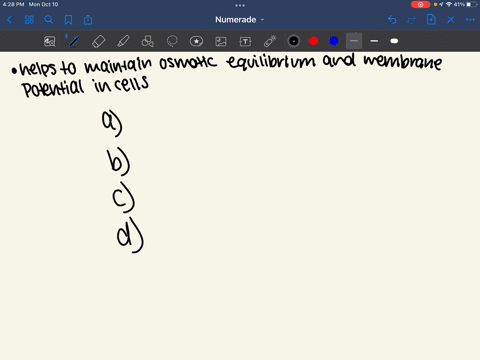This screenshot has width=480, height=360.
Task: Select the Highlighter tool
Action: point(123,41)
